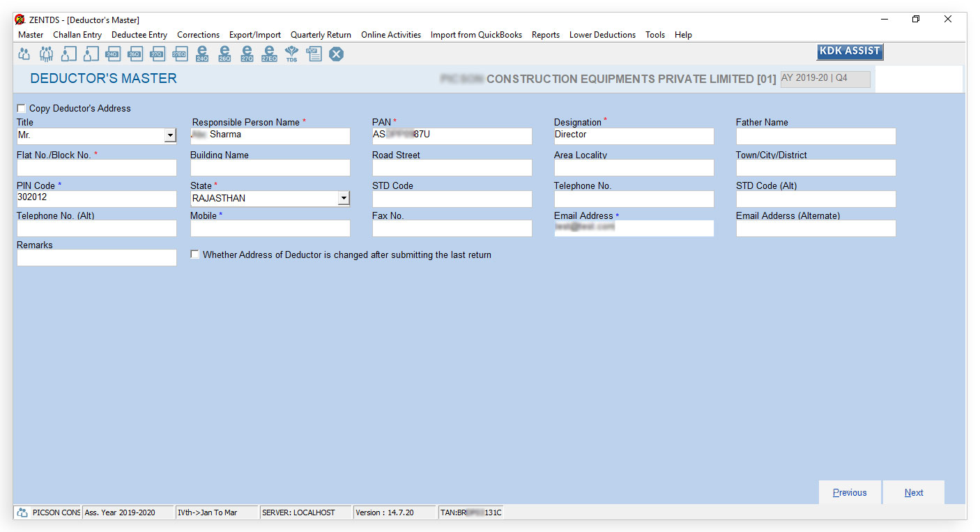Click the ZENTDS app icon in title bar
Viewport: 980px width, 532px height.
coord(20,20)
